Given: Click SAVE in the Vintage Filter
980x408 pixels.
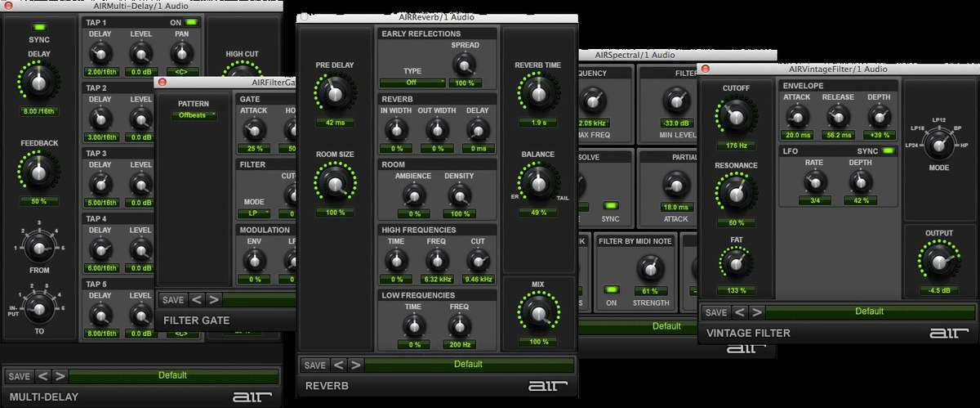Looking at the screenshot, I should tap(715, 312).
